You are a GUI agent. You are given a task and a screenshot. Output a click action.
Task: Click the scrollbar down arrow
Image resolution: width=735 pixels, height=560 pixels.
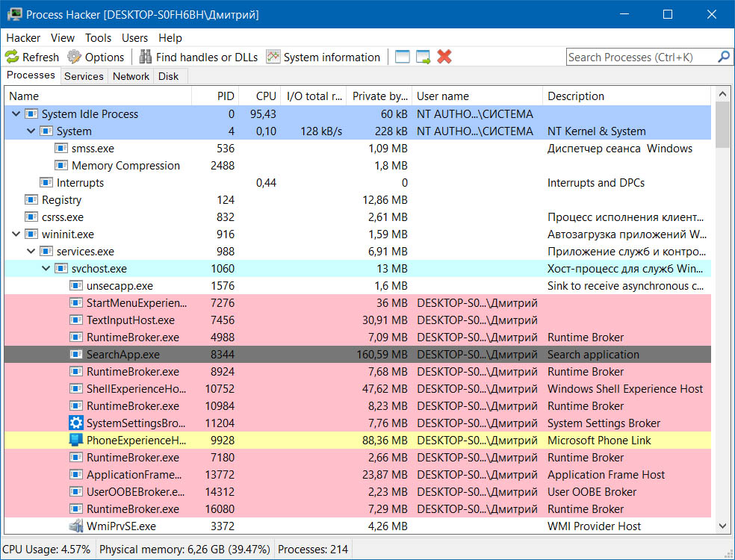click(722, 526)
